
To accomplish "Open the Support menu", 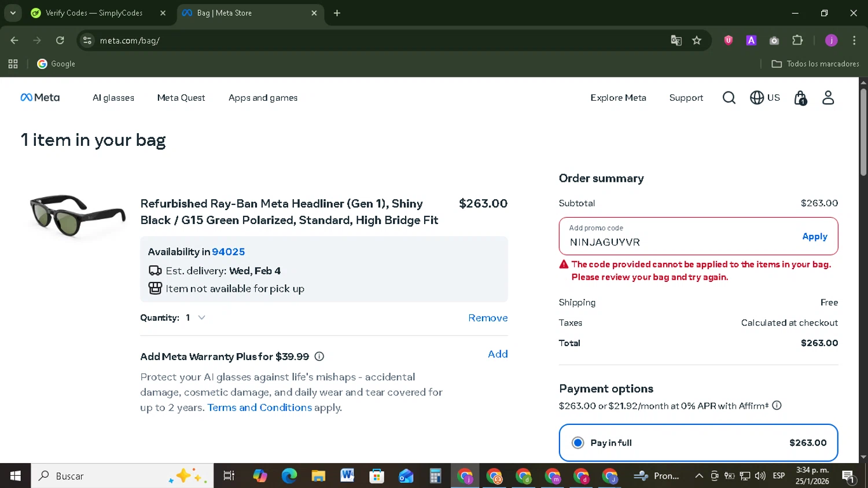I will click(x=686, y=98).
